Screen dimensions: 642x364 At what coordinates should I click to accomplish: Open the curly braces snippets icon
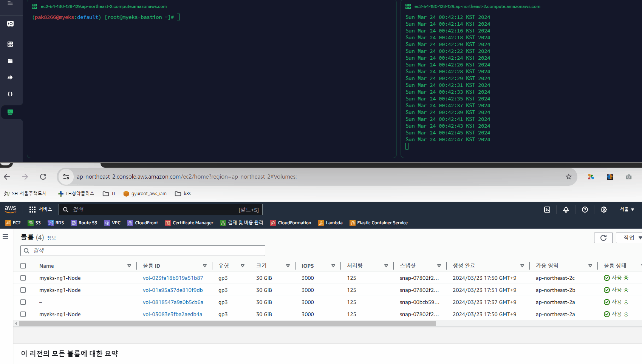10,94
